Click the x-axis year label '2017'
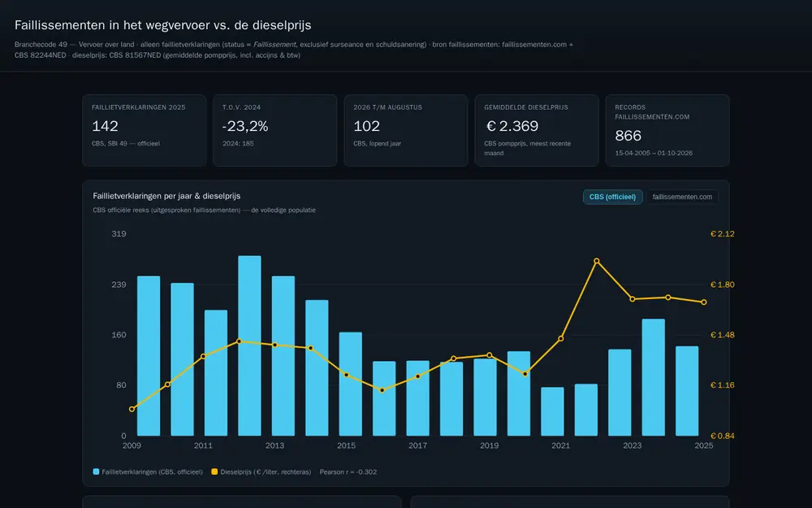 point(418,445)
